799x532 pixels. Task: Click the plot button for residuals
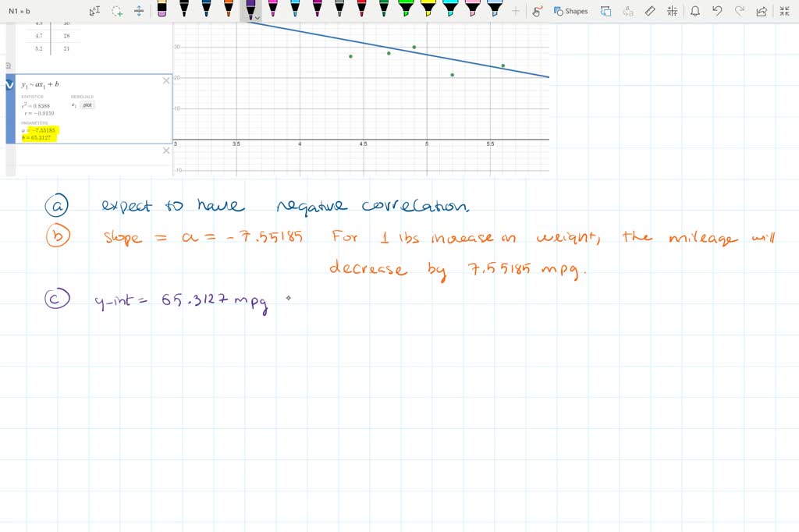coord(87,105)
